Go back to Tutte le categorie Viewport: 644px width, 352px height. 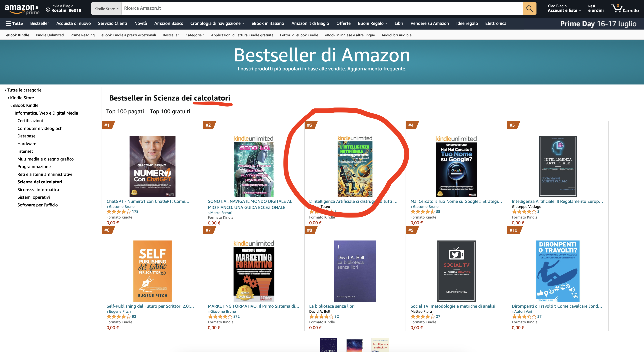point(23,90)
